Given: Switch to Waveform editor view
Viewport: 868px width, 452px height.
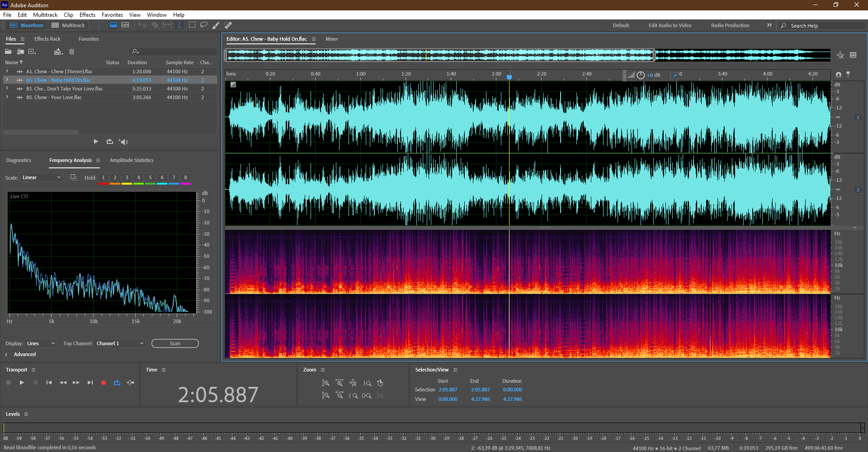Looking at the screenshot, I should pos(27,25).
